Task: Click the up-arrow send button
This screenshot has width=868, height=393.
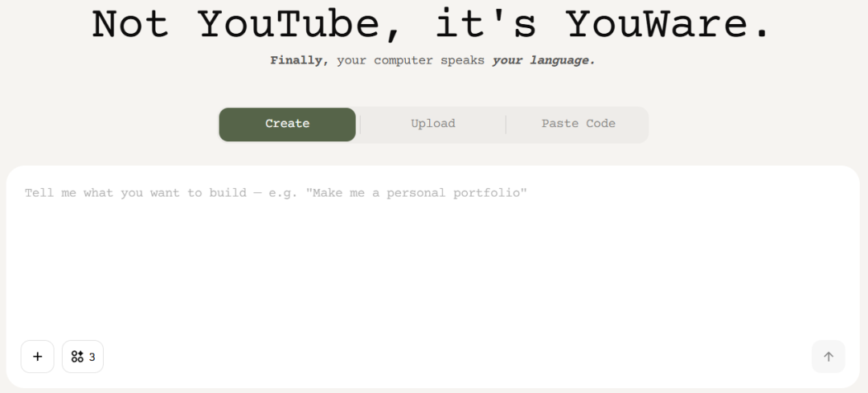Action: [828, 357]
